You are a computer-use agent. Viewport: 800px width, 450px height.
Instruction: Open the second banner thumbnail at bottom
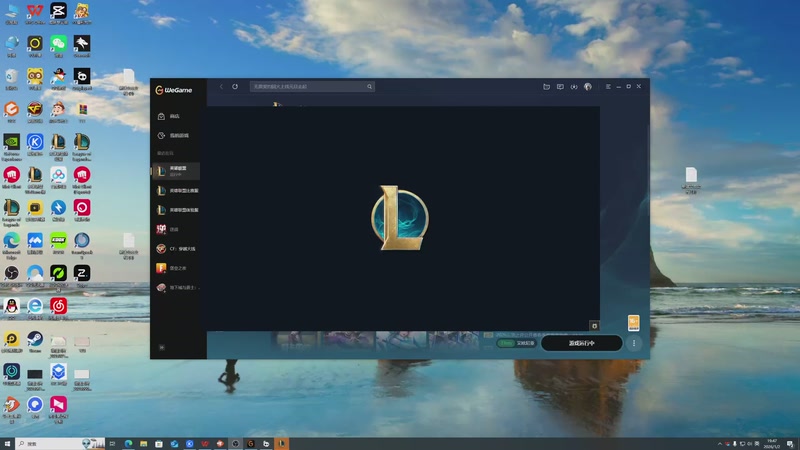point(349,340)
